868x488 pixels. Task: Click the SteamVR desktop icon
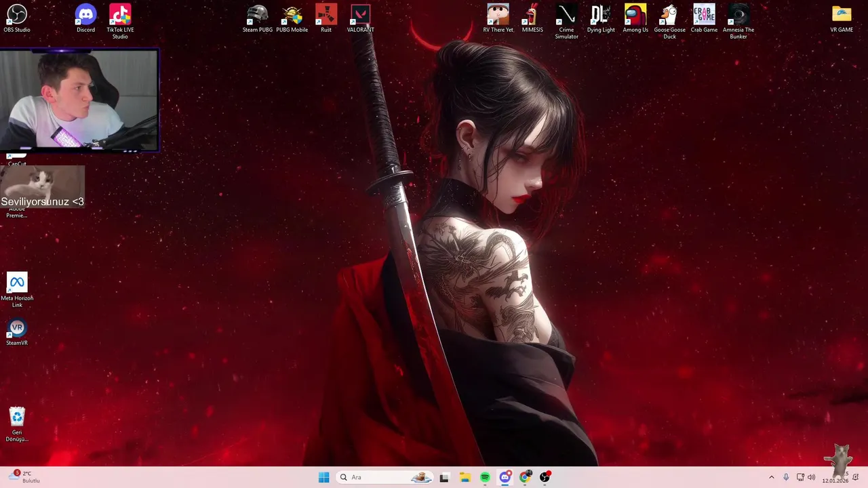coord(17,332)
